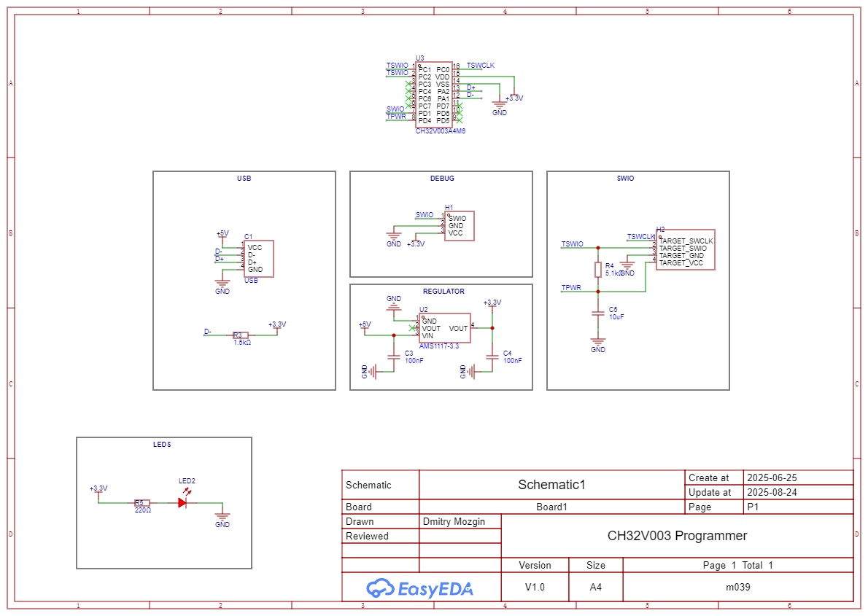Select the C3 100nF capacitor
Viewport: 868px width, 616px height.
pos(394,357)
